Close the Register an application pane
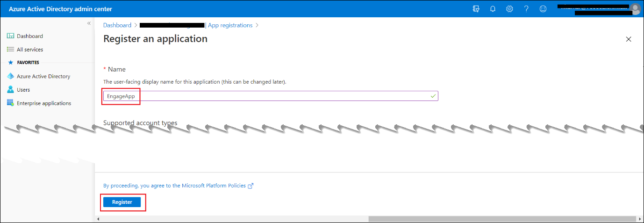This screenshot has width=644, height=223. [x=629, y=39]
